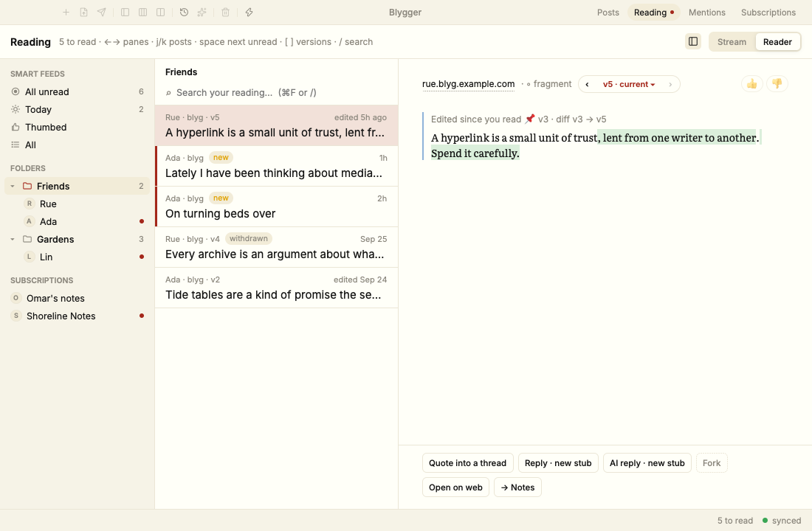This screenshot has height=531, width=812.
Task: Click Quote into a thread button
Action: point(467,463)
